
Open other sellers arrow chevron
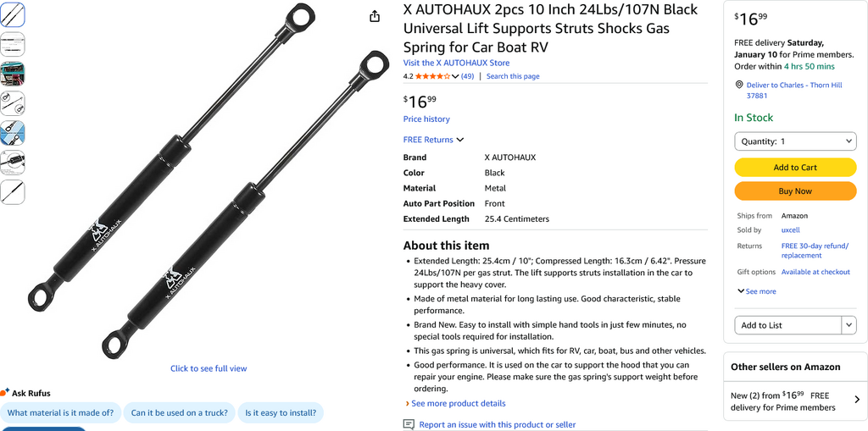point(856,400)
